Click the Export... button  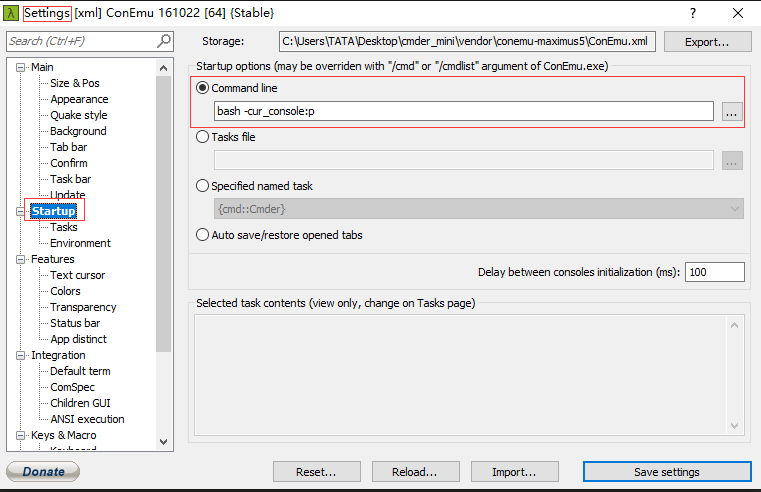point(707,42)
